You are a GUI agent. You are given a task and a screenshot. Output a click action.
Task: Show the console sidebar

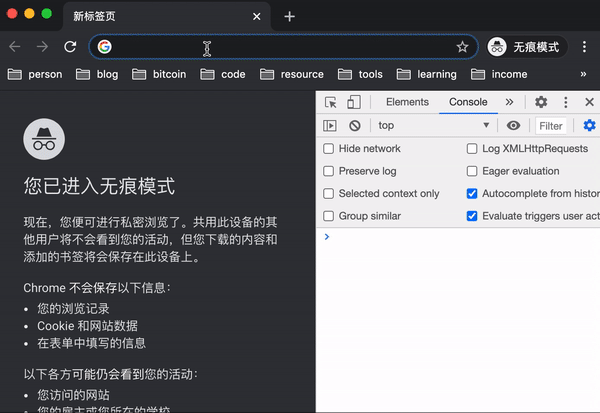[330, 126]
